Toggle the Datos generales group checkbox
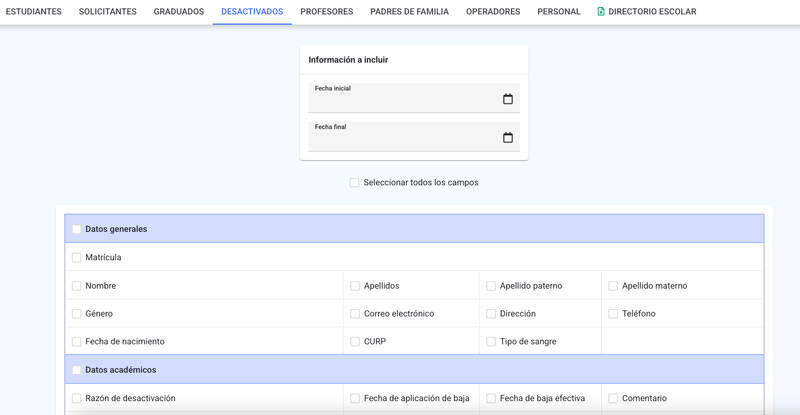800x415 pixels. 77,229
